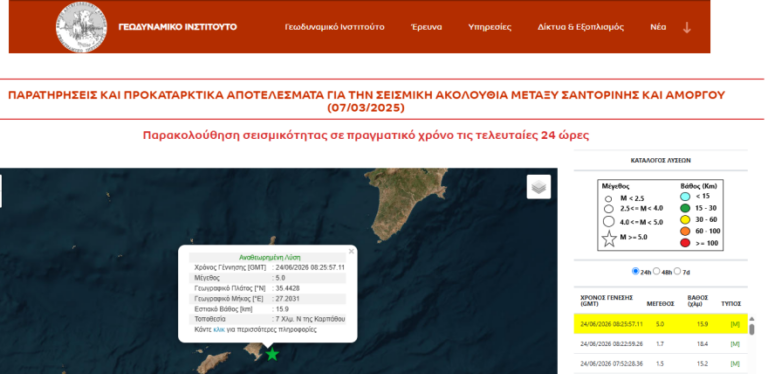Click the ΚΑΤΑΛΟΓΟΣ ΛΥΣΕΩΝ heading
768x374 pixels.
[661, 161]
